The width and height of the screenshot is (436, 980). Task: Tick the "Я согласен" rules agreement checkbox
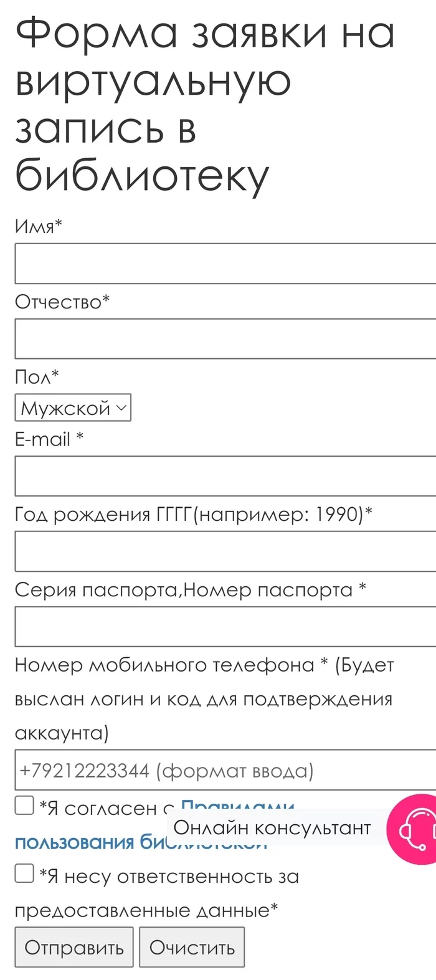(x=24, y=805)
